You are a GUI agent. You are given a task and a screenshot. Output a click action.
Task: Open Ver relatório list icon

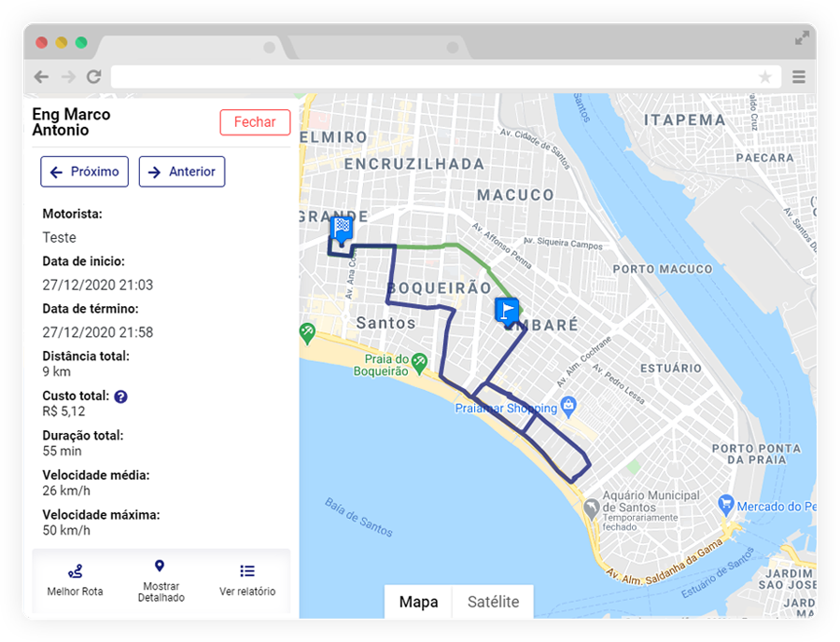click(247, 571)
